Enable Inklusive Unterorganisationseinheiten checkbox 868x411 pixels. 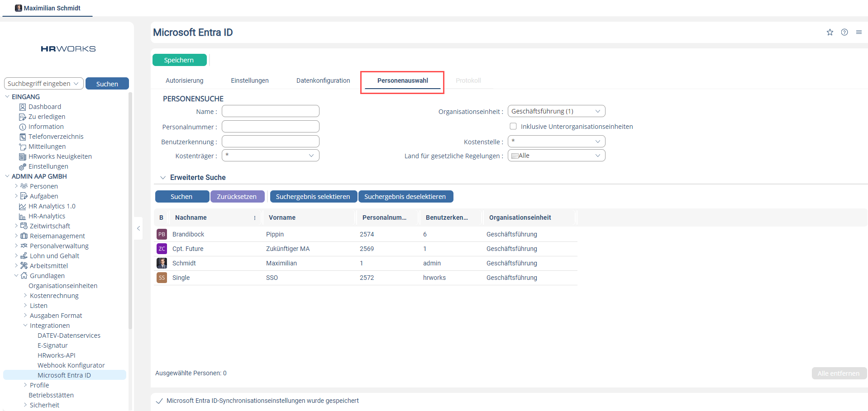click(x=513, y=126)
